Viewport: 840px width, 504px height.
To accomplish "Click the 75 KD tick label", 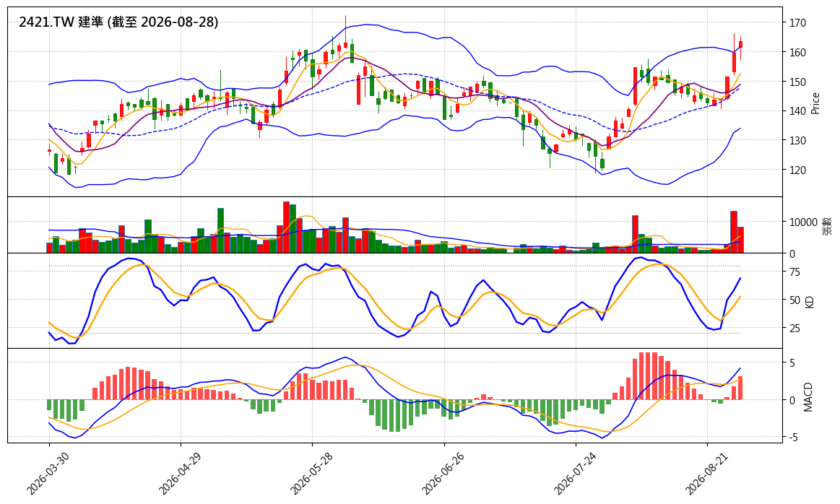I will (794, 272).
